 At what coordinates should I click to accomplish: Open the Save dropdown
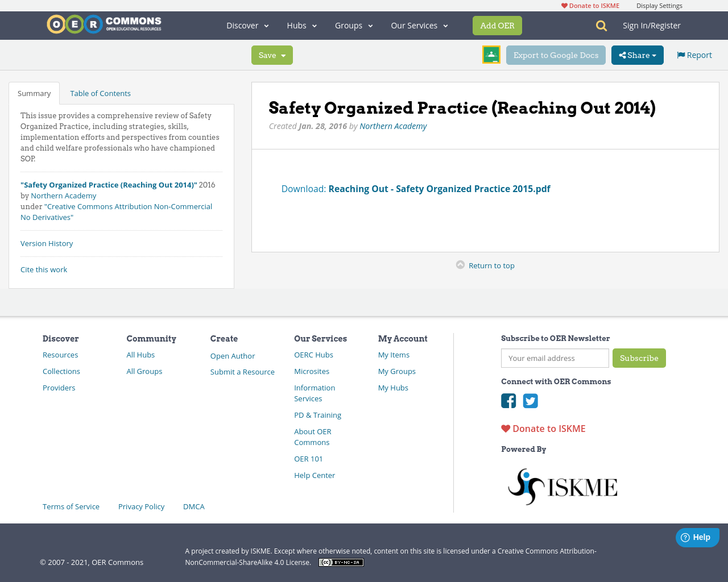pyautogui.click(x=272, y=55)
